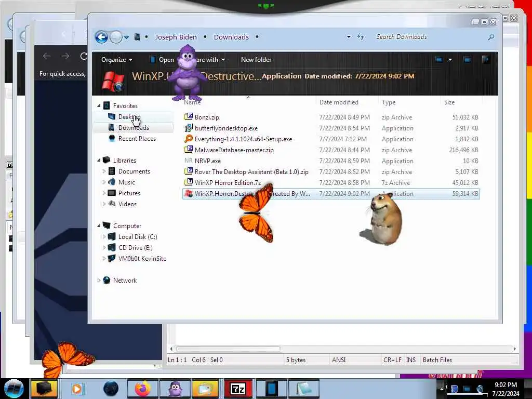This screenshot has height=399, width=532.
Task: Click the Forward navigation arrow in Explorer
Action: pyautogui.click(x=116, y=37)
